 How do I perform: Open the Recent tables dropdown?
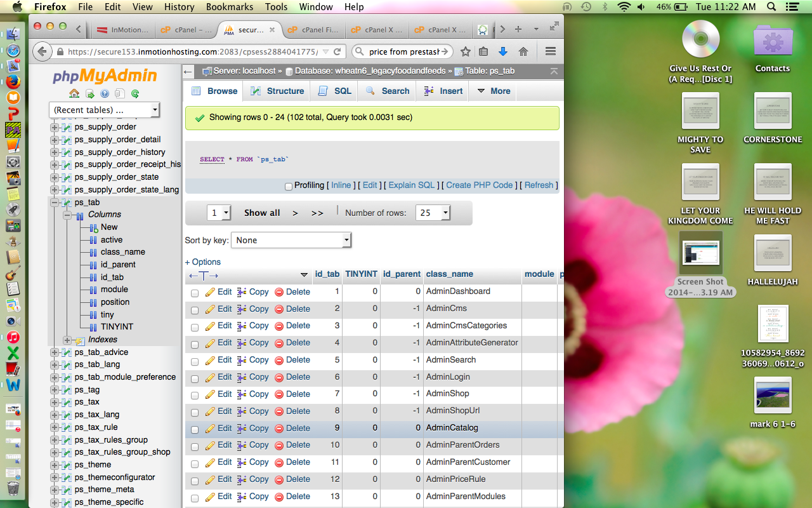coord(104,110)
